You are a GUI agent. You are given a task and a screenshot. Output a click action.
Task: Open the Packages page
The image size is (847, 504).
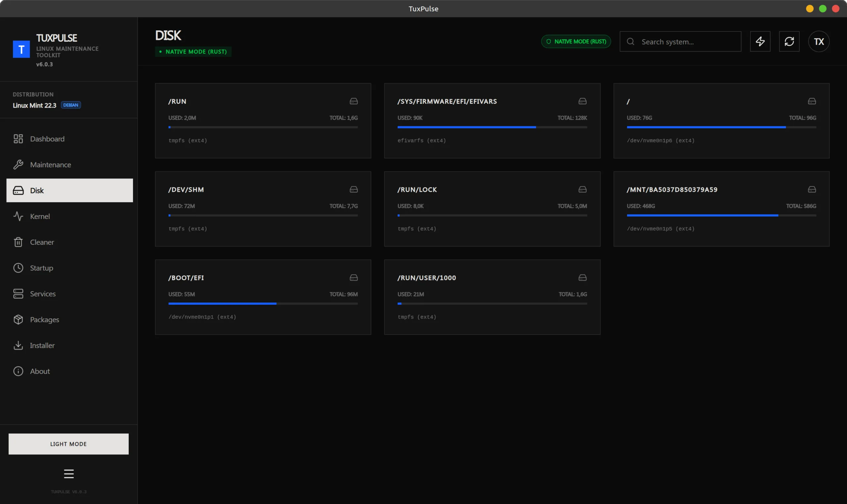pos(45,320)
